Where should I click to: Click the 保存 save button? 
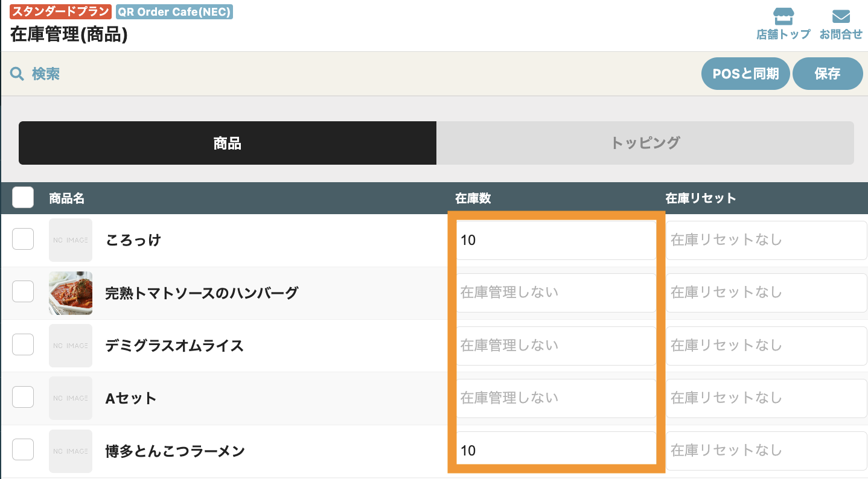coord(827,74)
